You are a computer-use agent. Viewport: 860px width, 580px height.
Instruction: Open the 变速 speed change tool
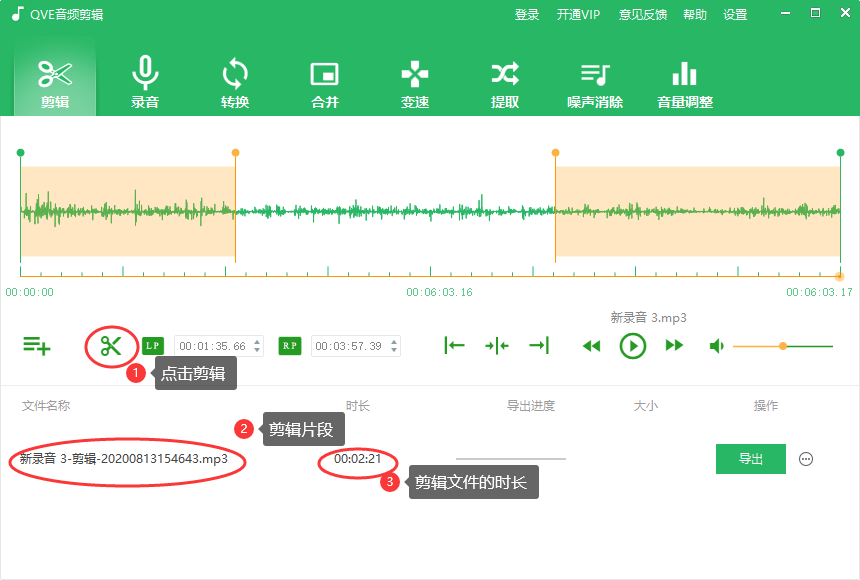click(414, 83)
